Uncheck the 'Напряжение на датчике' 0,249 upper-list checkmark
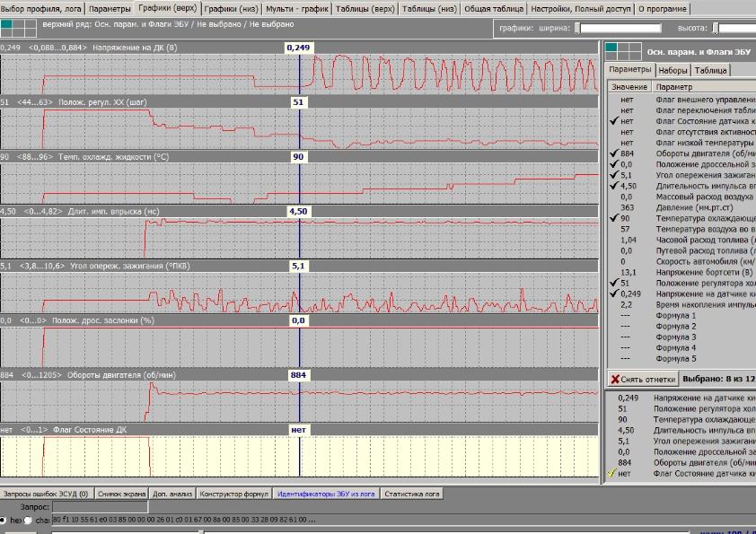Screen dimensions: 756x534 613,293
